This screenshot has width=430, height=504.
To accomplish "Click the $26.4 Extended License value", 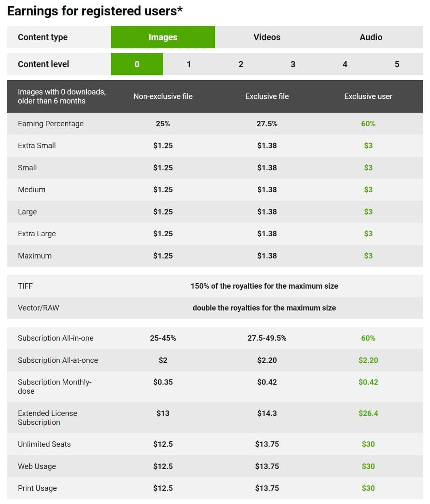I will (368, 413).
